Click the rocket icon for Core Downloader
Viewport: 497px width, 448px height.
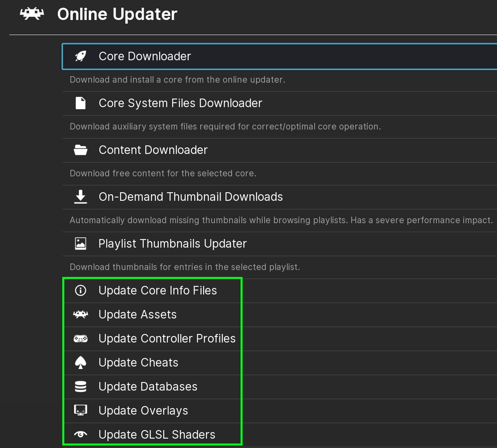[x=81, y=56]
